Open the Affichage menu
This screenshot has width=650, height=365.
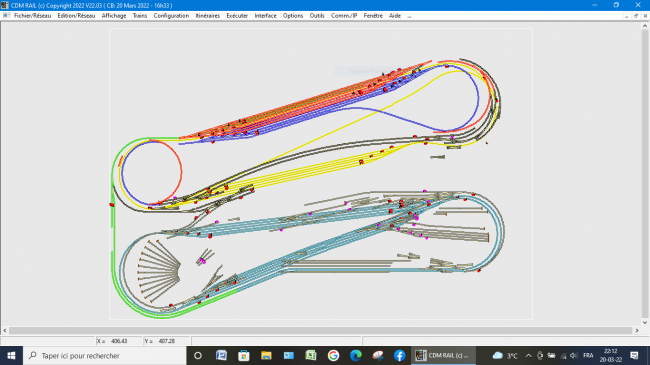coord(114,16)
